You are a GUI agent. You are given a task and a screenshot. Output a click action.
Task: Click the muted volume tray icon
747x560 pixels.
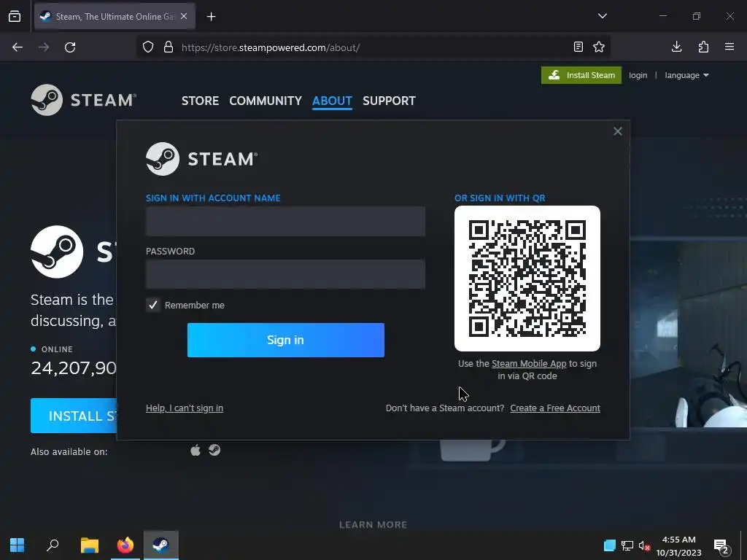point(644,545)
